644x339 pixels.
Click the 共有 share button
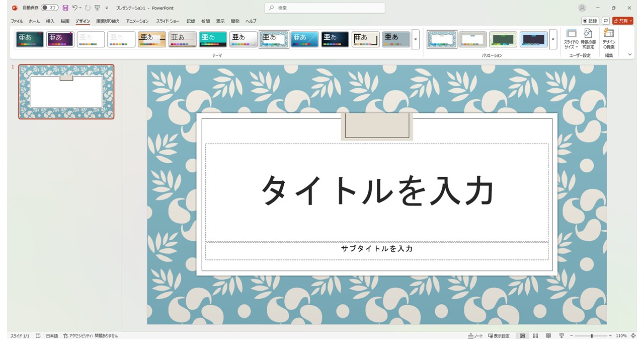tap(622, 21)
